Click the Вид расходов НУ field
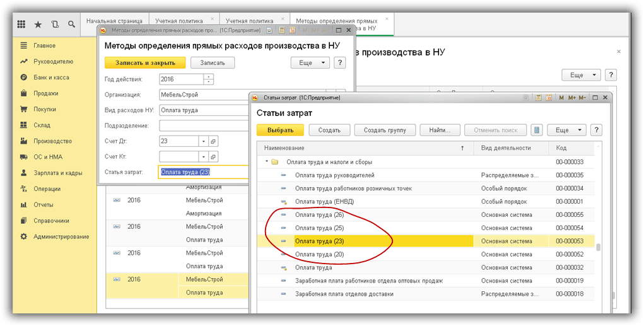This screenshot has height=326, width=644. pos(204,110)
